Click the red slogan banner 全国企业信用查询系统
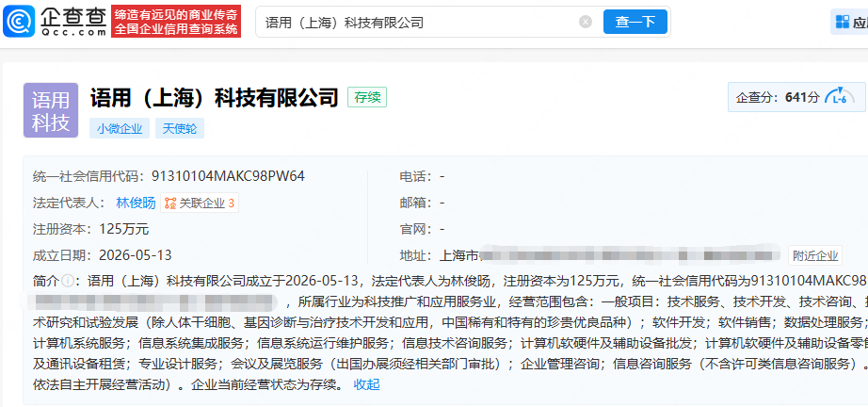868x407 pixels. [x=176, y=22]
